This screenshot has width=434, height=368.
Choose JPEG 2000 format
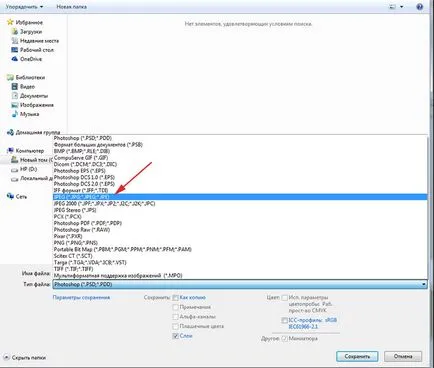(240, 203)
